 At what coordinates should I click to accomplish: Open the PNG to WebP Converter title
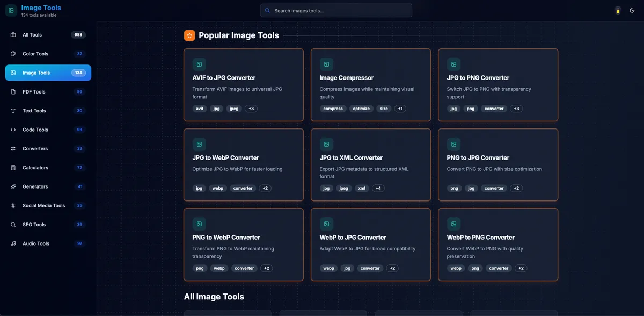(x=226, y=238)
